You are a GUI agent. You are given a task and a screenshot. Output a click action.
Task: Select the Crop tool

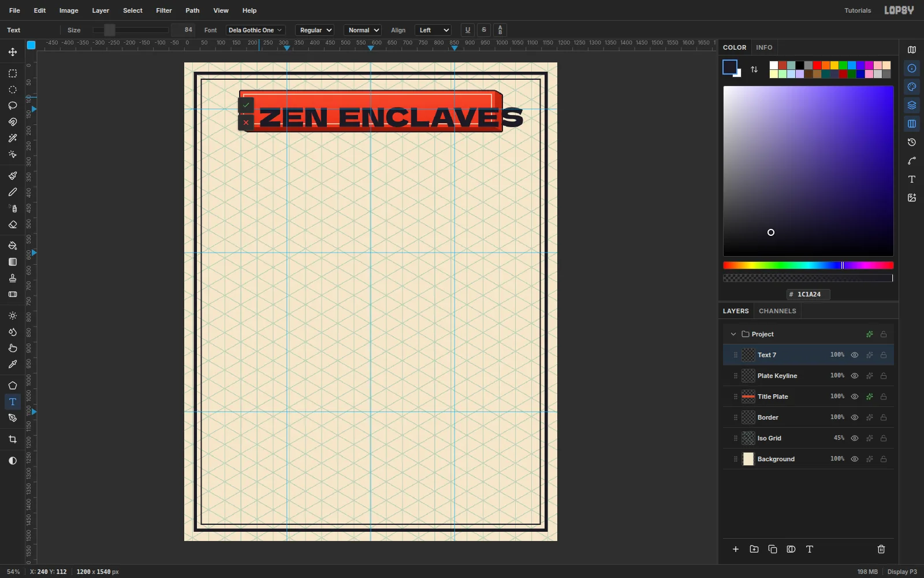point(13,439)
